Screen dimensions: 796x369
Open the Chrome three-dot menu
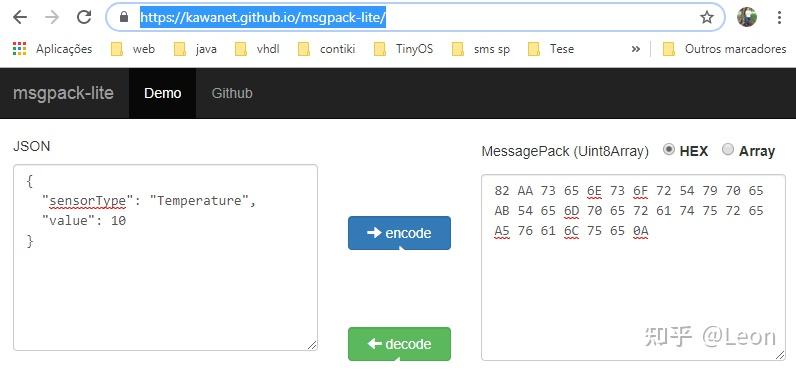(779, 17)
